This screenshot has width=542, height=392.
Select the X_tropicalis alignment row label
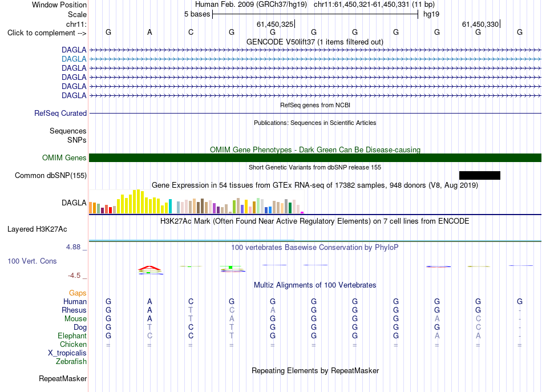67,353
